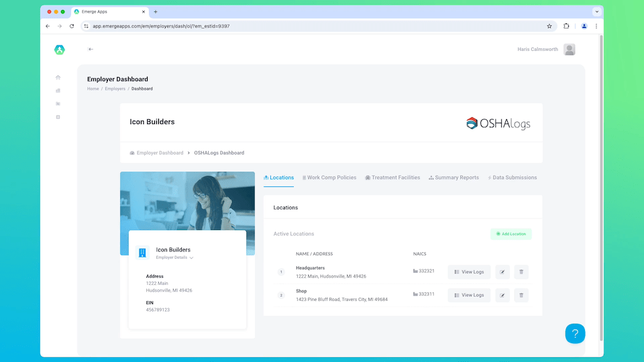This screenshot has height=362, width=644.
Task: Reload the page
Action: coord(72,26)
